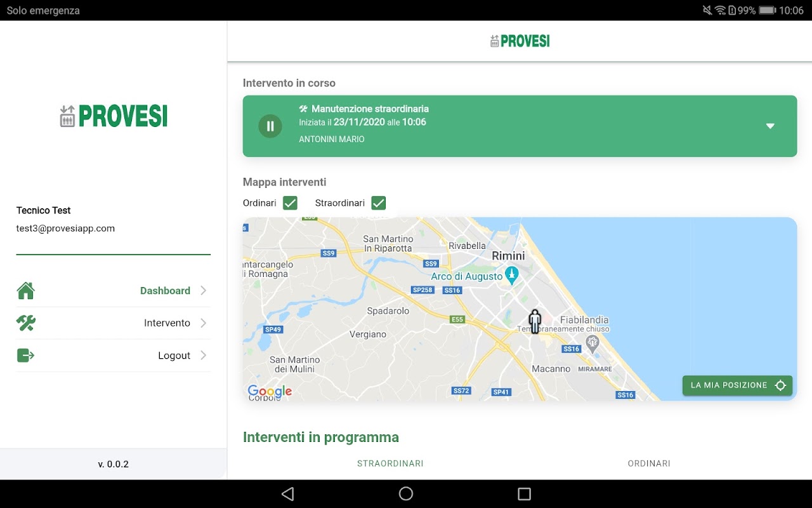Click the Mappa interventi heading
812x508 pixels.
pyautogui.click(x=285, y=182)
